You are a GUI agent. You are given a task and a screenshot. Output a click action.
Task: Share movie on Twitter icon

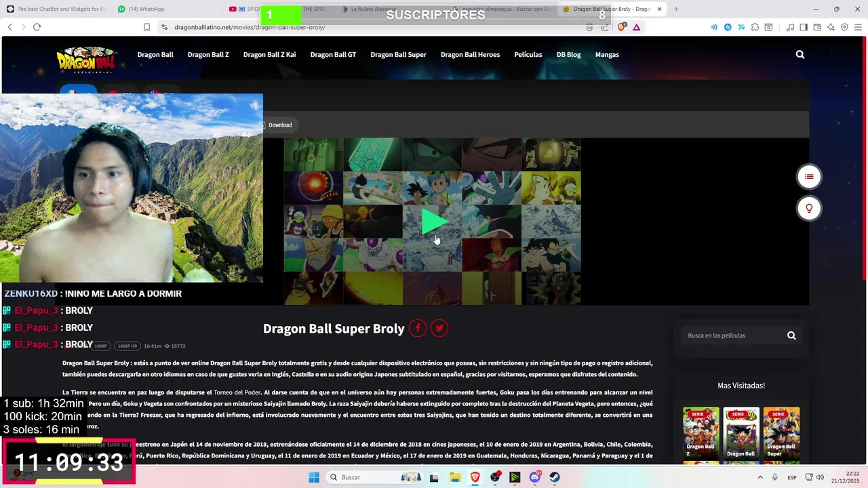pos(439,328)
